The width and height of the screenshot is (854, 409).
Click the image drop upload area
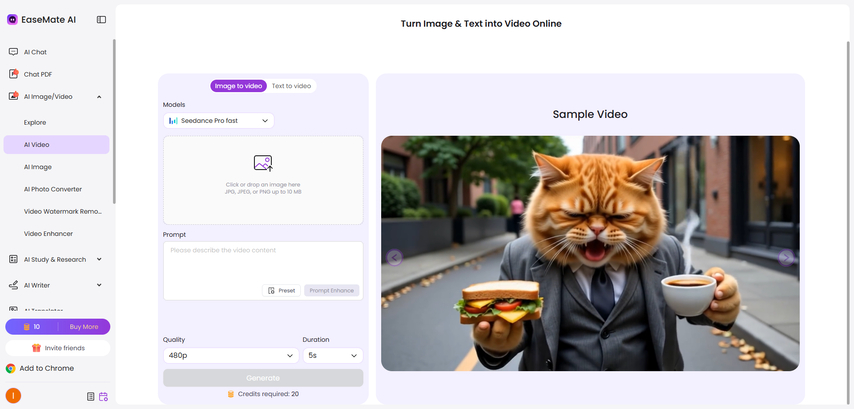click(x=263, y=180)
